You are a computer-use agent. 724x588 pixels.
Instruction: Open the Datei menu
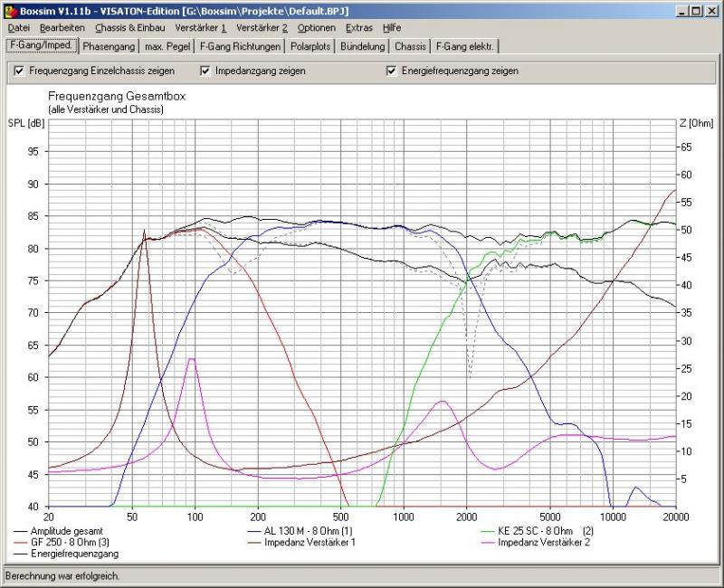(x=18, y=28)
